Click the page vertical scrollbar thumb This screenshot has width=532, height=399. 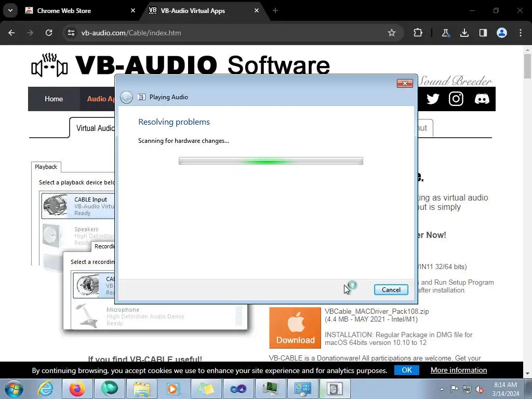click(x=528, y=66)
